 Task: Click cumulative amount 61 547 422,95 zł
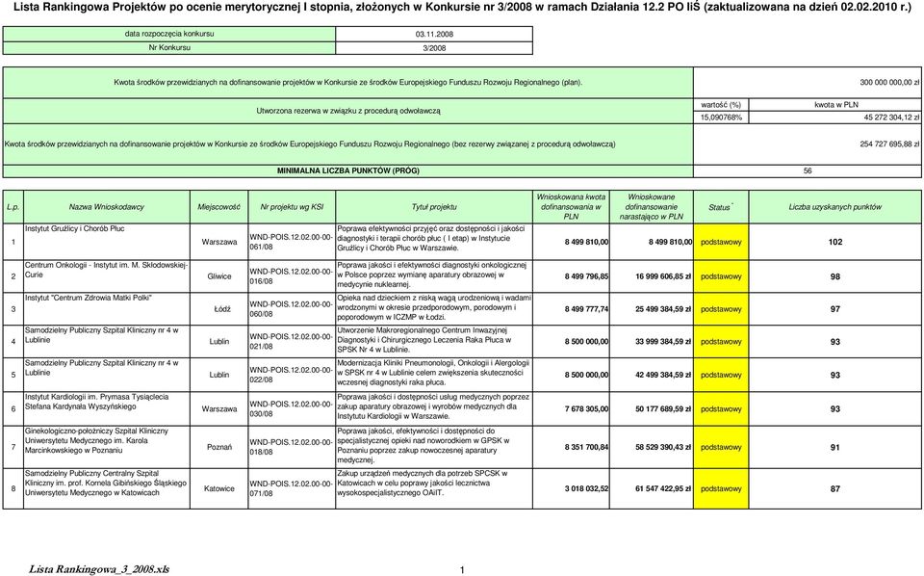tap(662, 488)
